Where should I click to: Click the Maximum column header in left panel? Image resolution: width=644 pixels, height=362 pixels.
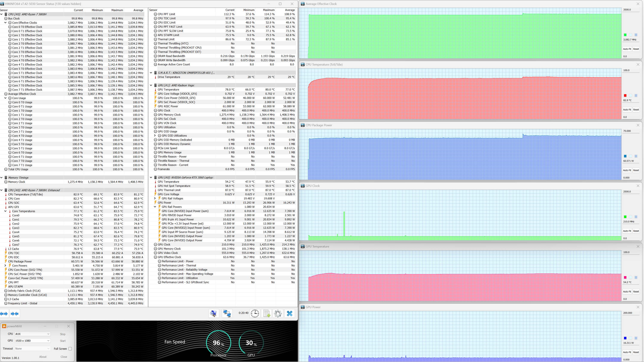(x=117, y=10)
